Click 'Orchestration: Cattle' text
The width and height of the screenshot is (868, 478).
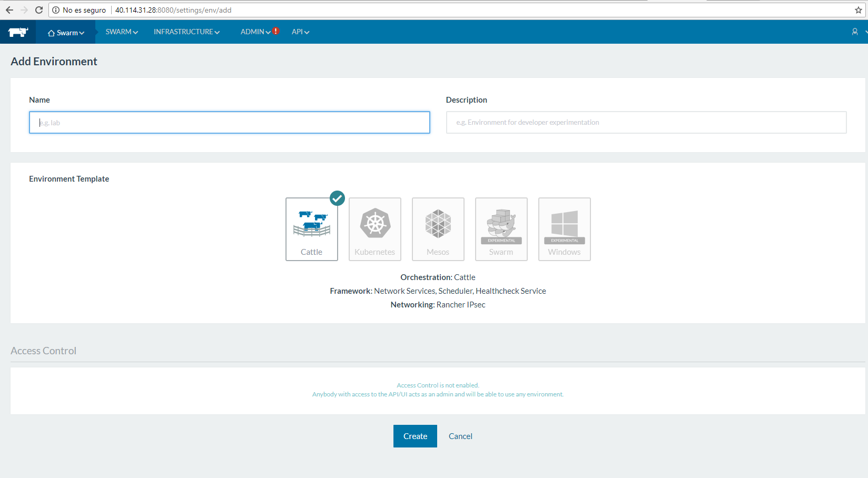pyautogui.click(x=438, y=277)
